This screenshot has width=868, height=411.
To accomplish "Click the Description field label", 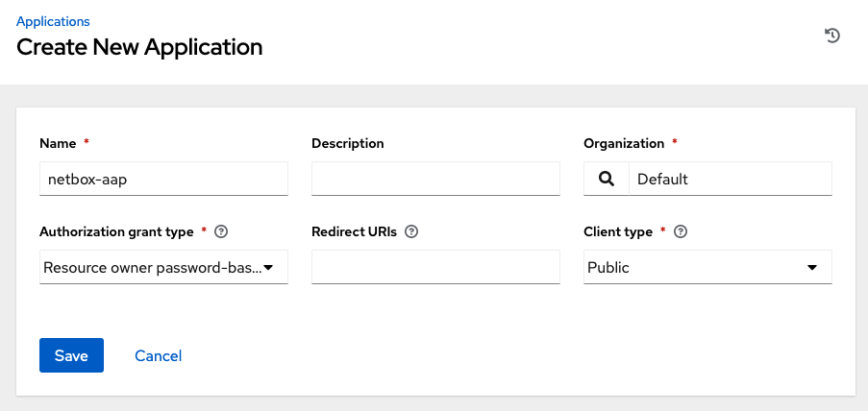I will pos(348,143).
